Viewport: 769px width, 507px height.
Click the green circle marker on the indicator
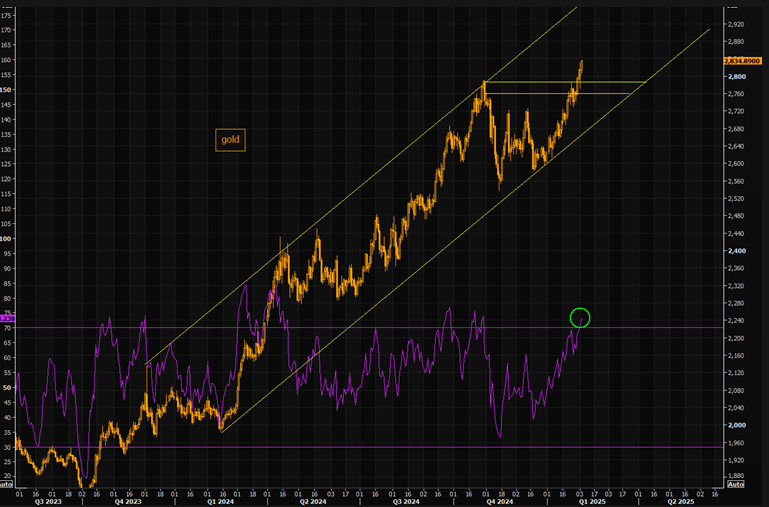580,318
